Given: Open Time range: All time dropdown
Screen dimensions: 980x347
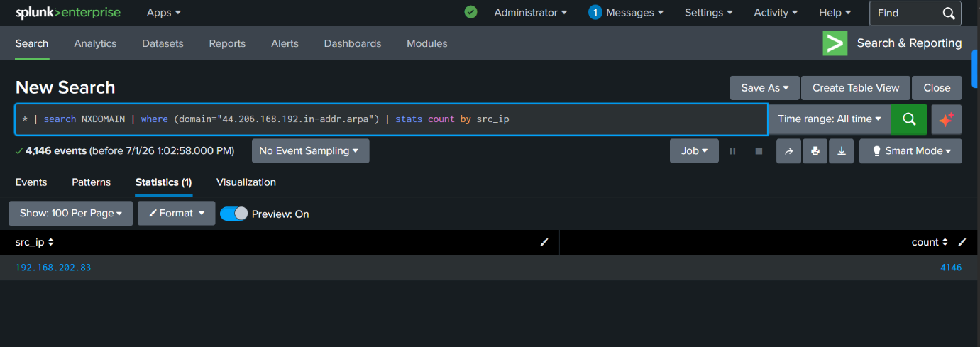Looking at the screenshot, I should pyautogui.click(x=830, y=119).
